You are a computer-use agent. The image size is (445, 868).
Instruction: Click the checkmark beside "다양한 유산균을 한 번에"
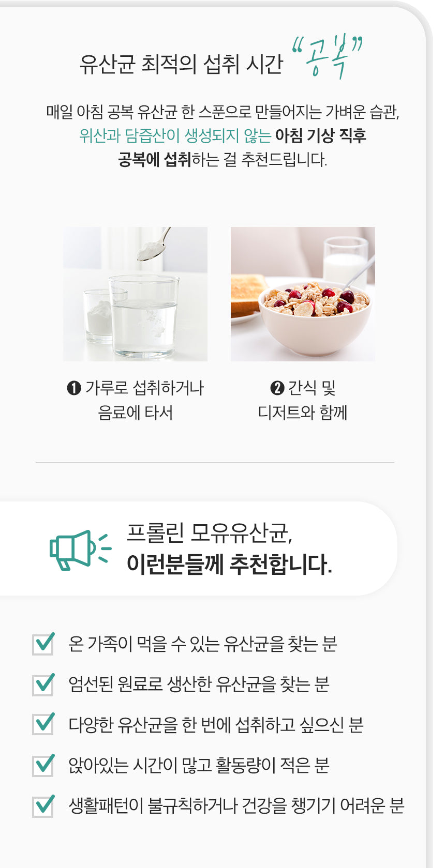click(x=43, y=724)
